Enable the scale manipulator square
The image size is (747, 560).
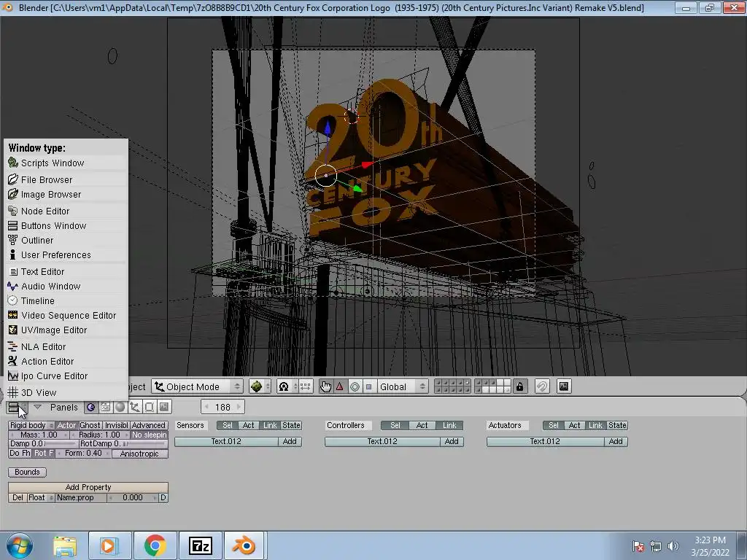point(368,386)
